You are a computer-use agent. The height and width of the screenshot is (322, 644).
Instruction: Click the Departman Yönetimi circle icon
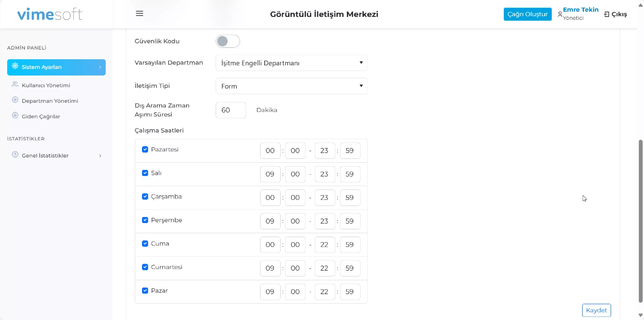(x=15, y=100)
